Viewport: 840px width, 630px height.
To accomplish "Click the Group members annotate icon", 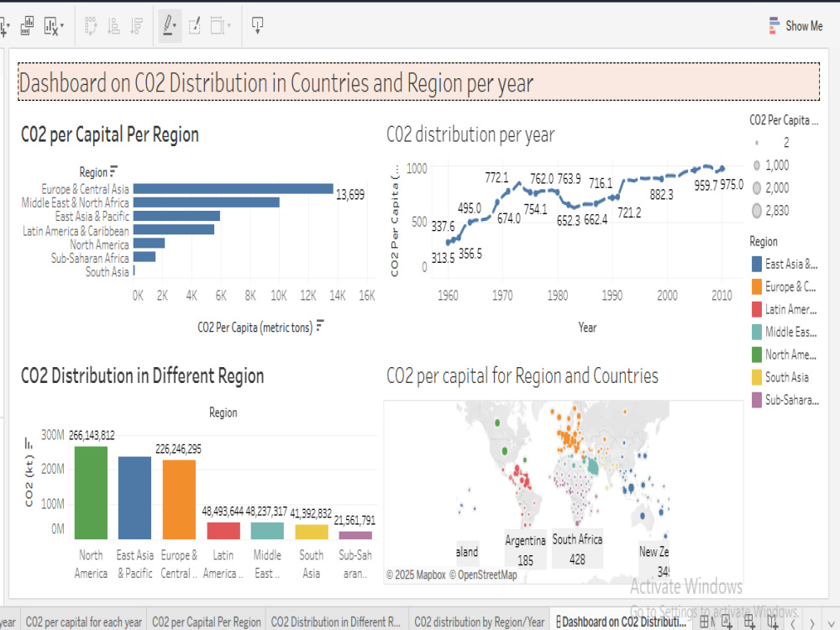I will [195, 26].
